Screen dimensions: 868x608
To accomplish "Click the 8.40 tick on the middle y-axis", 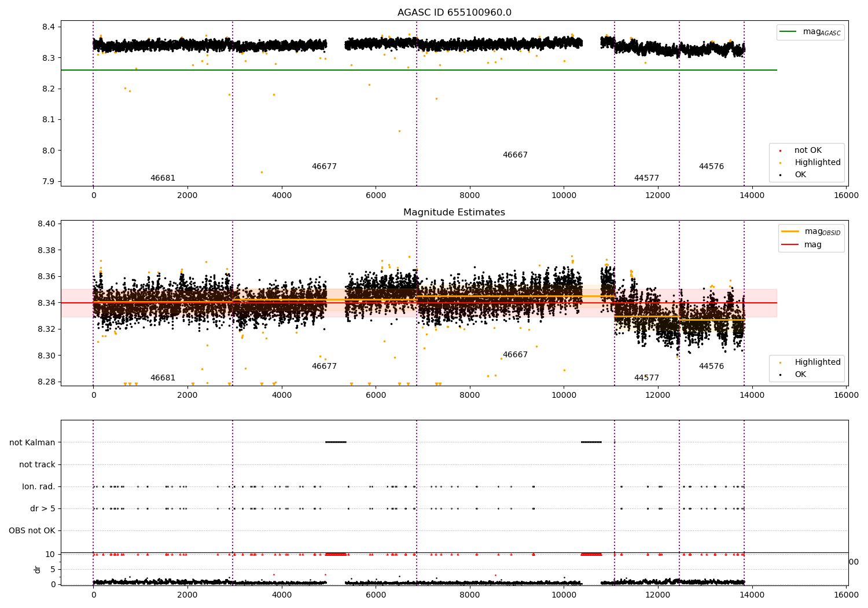I will point(46,224).
